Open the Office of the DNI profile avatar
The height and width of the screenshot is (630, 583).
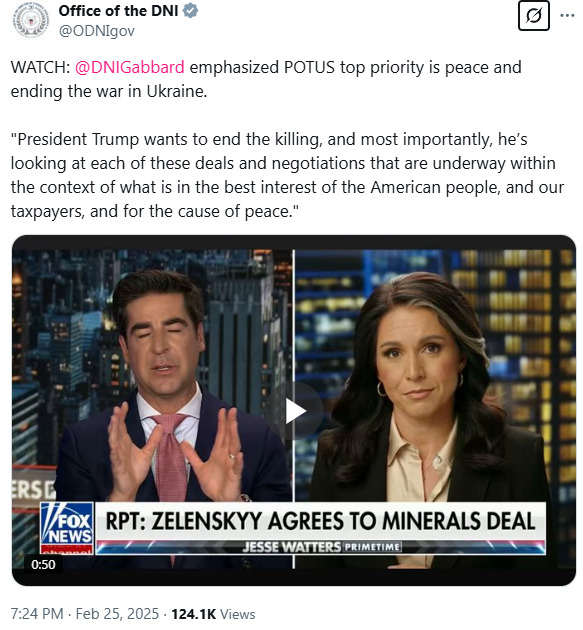(x=31, y=20)
